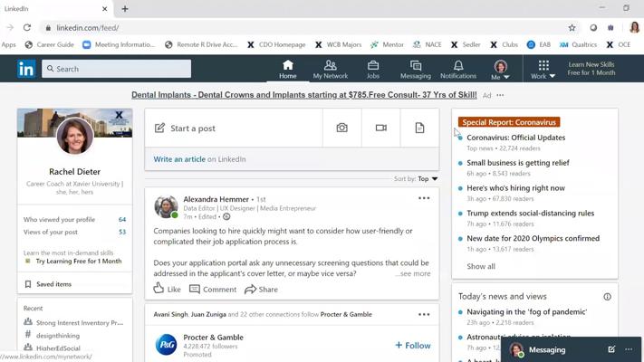Add a video to post
Image resolution: width=644 pixels, height=362 pixels.
[x=380, y=129]
